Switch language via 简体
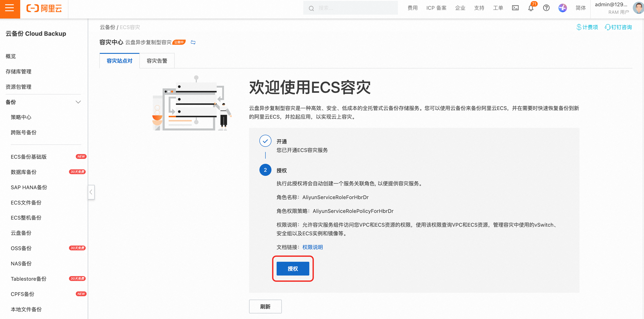This screenshot has height=319, width=644. (581, 8)
